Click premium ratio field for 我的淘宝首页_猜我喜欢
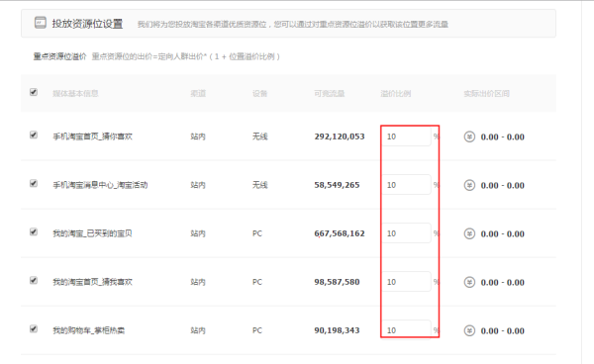This screenshot has width=594, height=364. pos(407,282)
